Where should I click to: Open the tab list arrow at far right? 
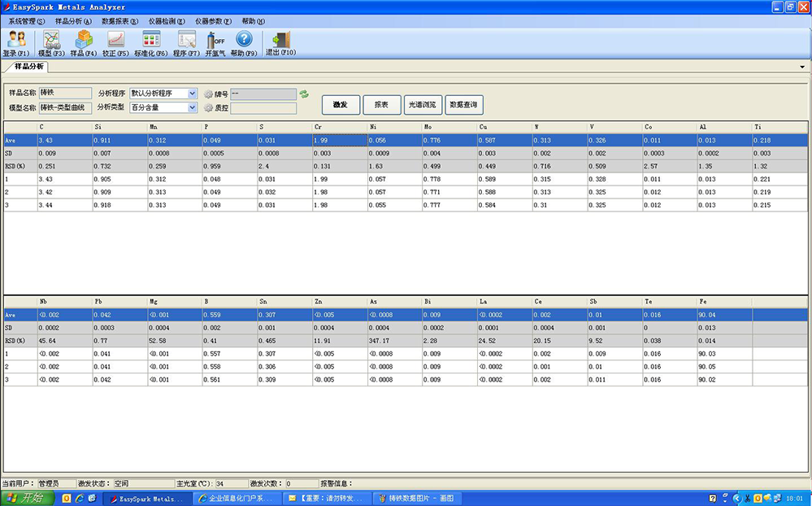(803, 67)
